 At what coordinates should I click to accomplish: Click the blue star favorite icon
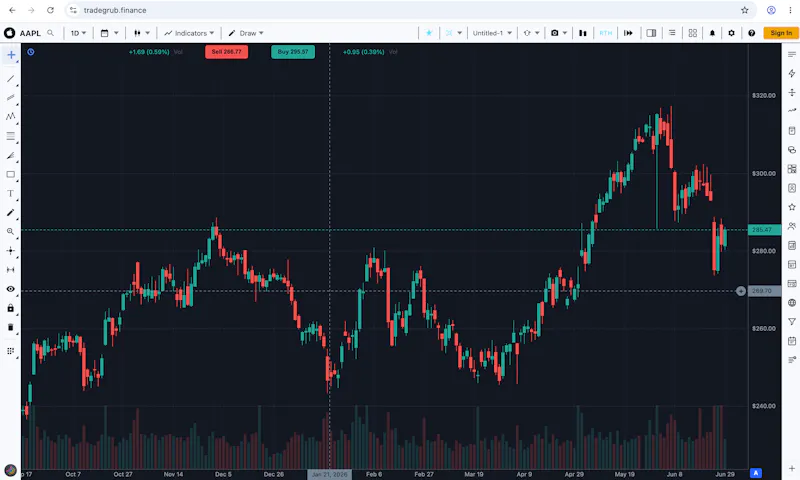[x=429, y=33]
